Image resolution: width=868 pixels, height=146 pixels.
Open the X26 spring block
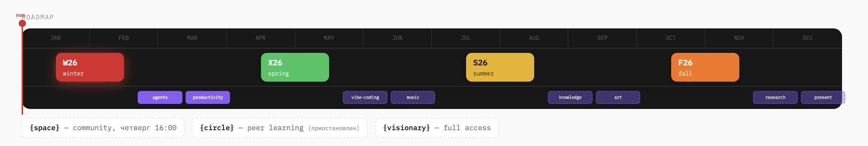tap(295, 67)
